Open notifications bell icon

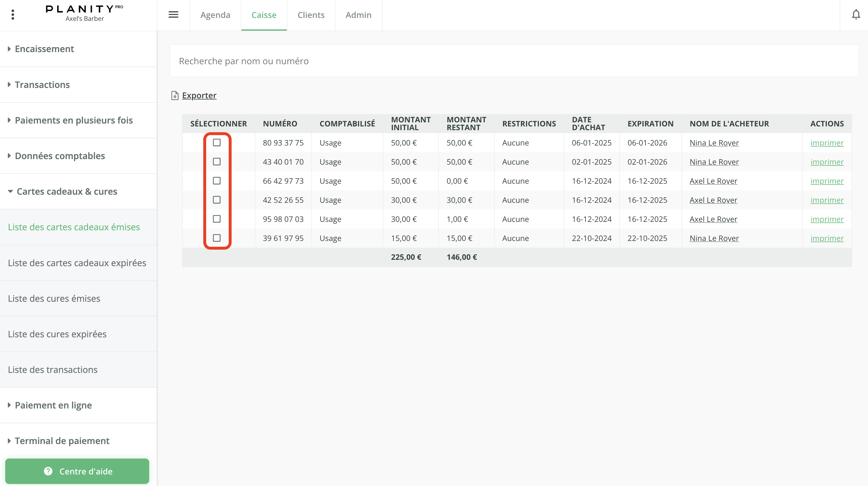[856, 14]
